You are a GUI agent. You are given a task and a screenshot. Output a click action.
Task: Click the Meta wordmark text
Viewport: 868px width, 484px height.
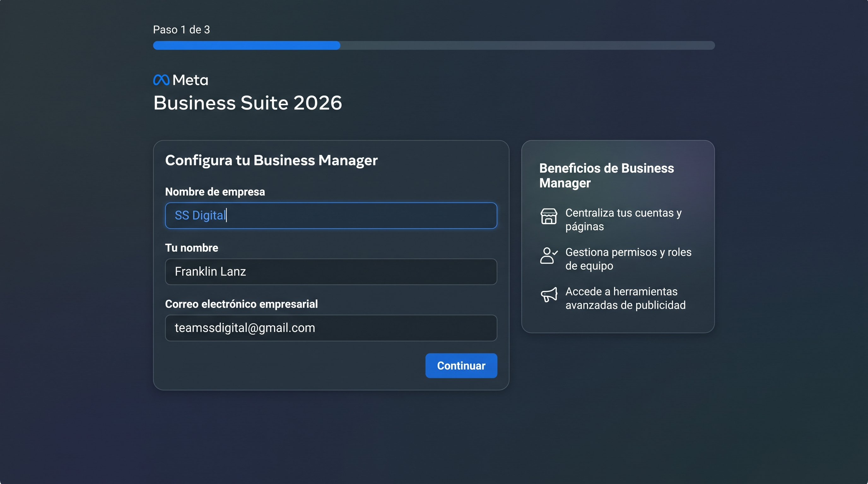191,80
